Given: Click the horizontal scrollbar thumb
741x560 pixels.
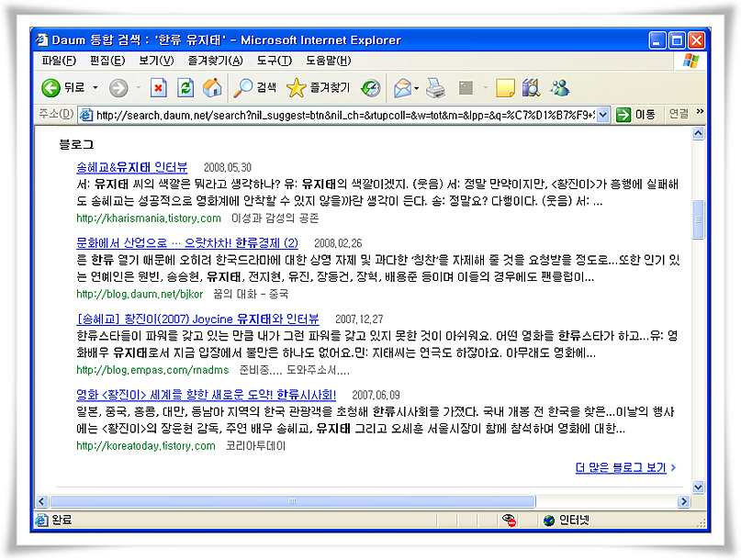Looking at the screenshot, I should (293, 501).
